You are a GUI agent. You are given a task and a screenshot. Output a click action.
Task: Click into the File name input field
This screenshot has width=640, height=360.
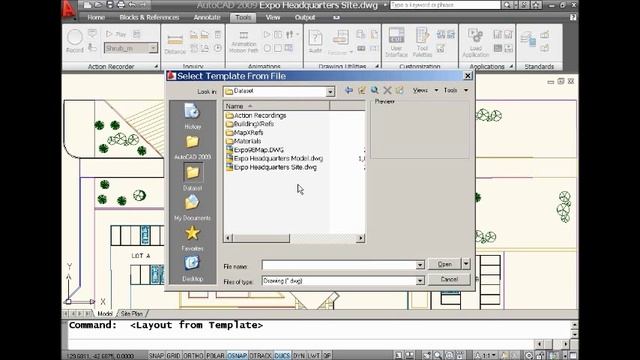pyautogui.click(x=338, y=265)
